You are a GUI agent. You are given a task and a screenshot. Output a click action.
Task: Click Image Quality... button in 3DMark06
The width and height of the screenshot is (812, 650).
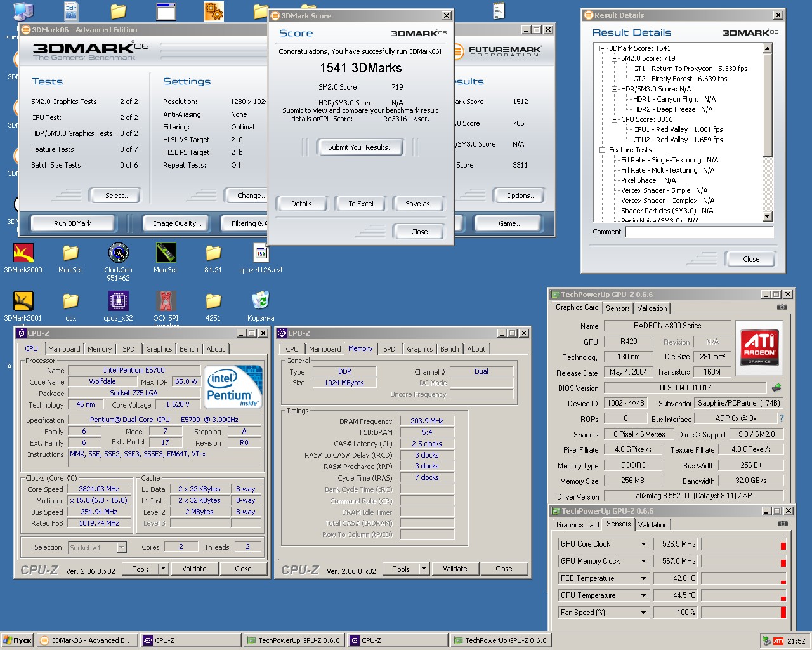(178, 223)
